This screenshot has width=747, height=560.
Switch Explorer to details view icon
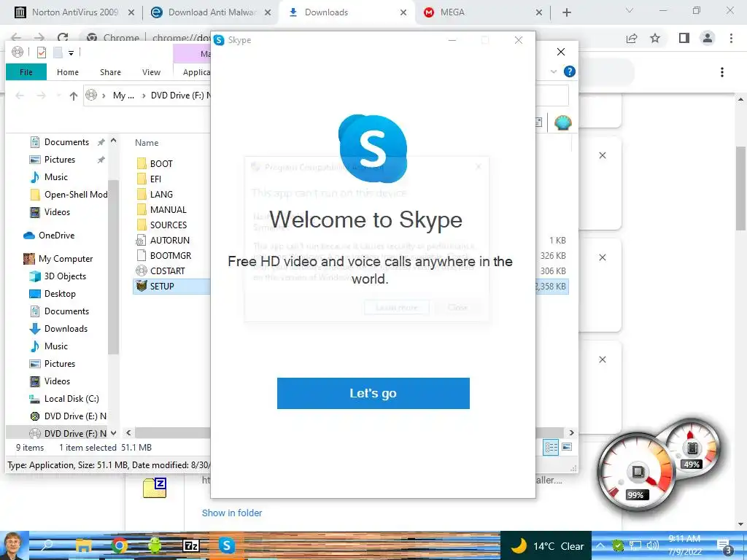pyautogui.click(x=551, y=447)
